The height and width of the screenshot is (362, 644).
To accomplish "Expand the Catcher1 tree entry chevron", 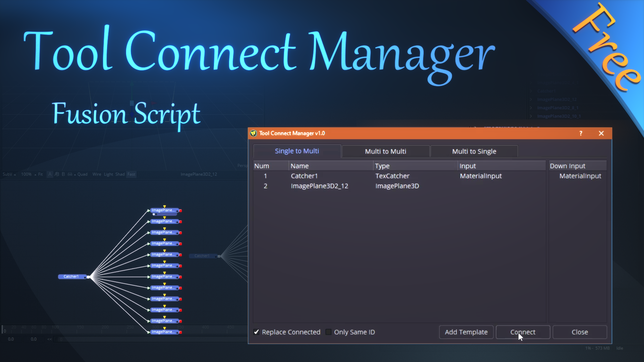I will pos(531,91).
